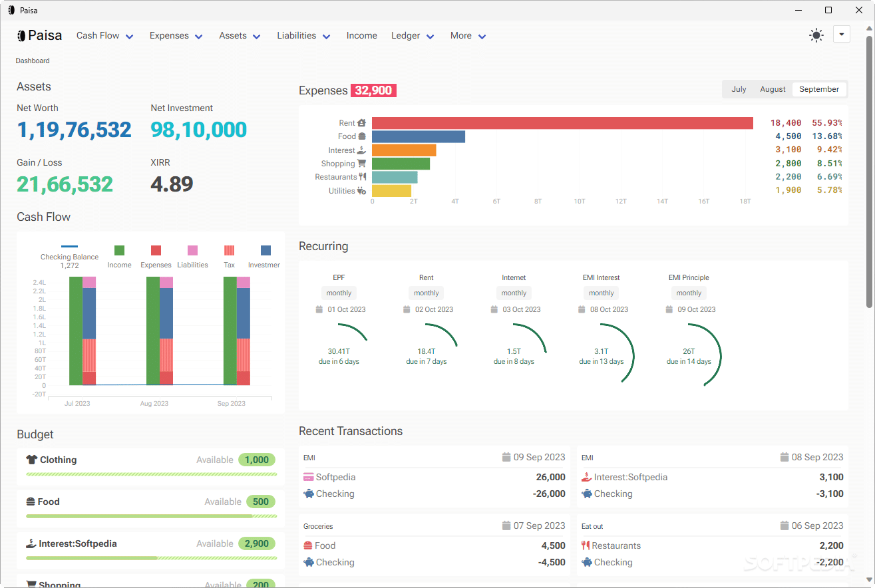The width and height of the screenshot is (875, 588).
Task: Open the Assets dropdown menu
Action: 240,36
